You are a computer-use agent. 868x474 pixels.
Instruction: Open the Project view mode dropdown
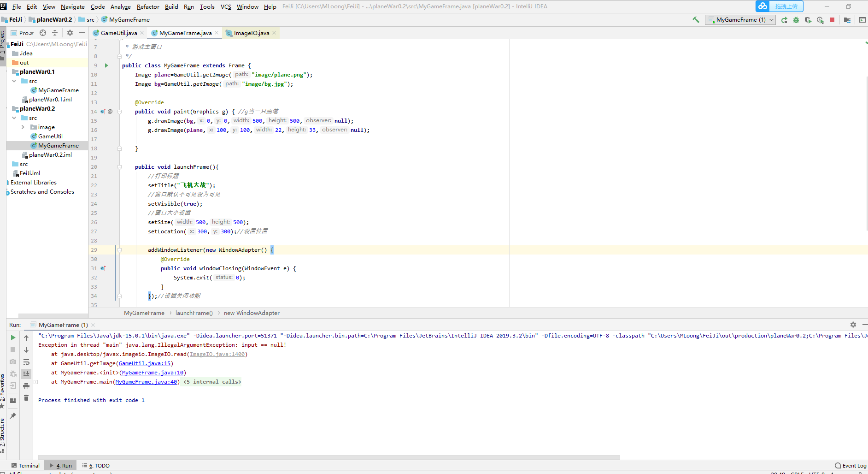tap(22, 33)
